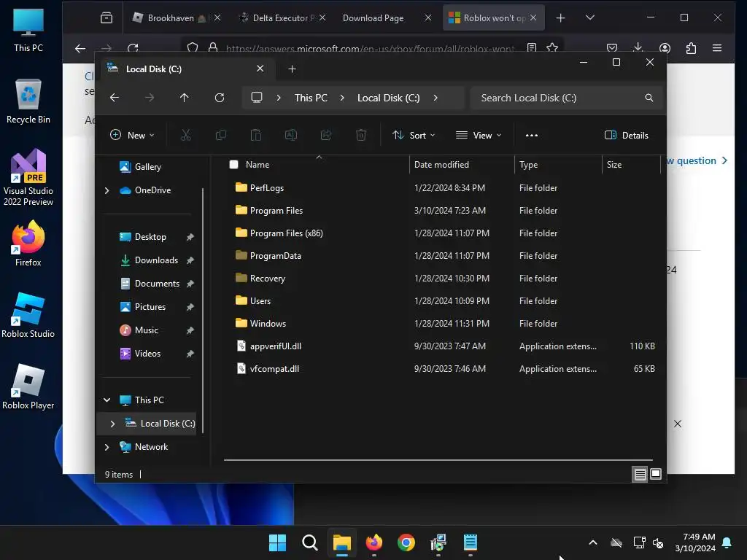Open Downloads in navigation pane
Viewport: 747px width, 560px height.
(156, 260)
